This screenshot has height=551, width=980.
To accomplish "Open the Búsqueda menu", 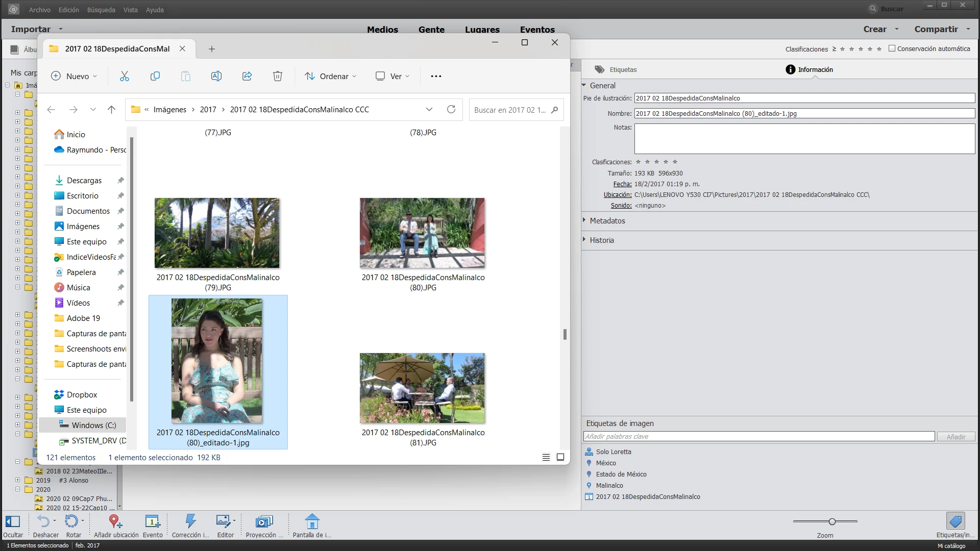I will (101, 10).
